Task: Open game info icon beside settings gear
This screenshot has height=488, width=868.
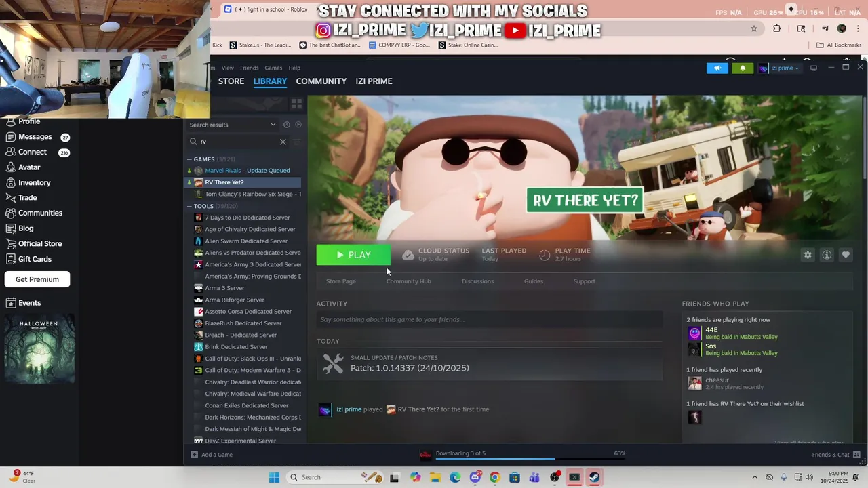Action: [x=827, y=255]
